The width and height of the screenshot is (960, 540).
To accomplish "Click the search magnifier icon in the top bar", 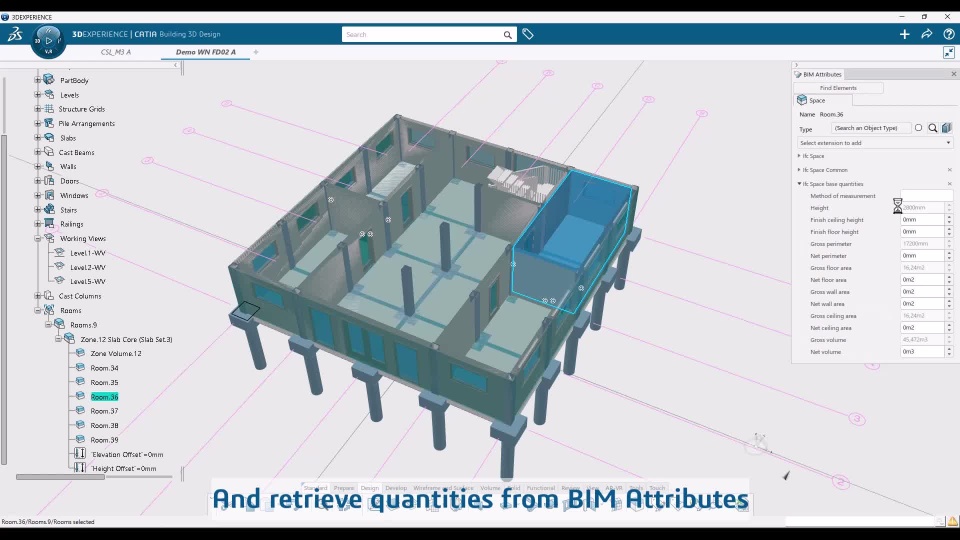I will tap(508, 35).
